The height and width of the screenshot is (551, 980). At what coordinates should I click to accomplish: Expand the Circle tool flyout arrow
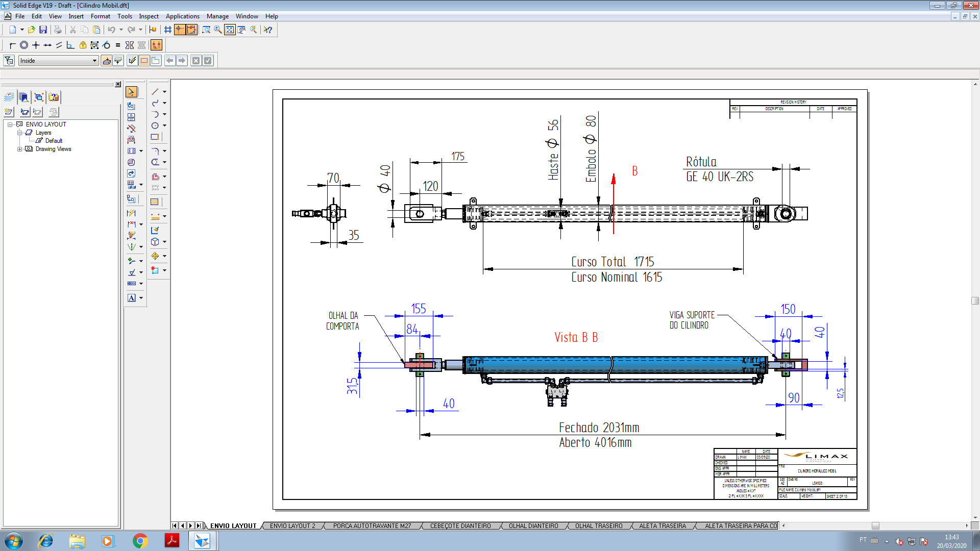[x=164, y=126]
